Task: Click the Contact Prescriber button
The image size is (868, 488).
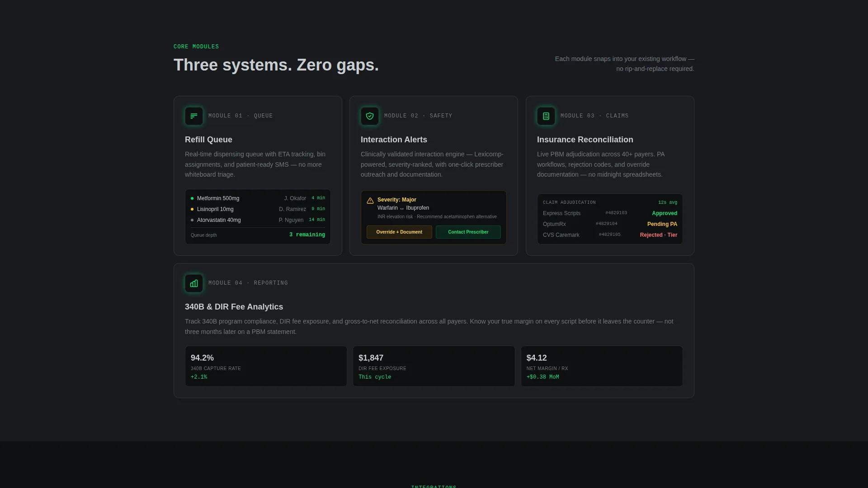Action: 468,232
